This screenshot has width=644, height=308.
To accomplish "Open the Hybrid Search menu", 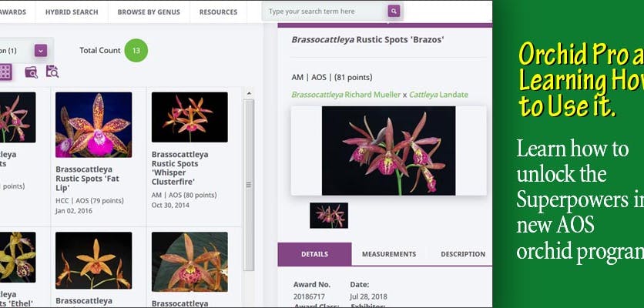I will (73, 12).
